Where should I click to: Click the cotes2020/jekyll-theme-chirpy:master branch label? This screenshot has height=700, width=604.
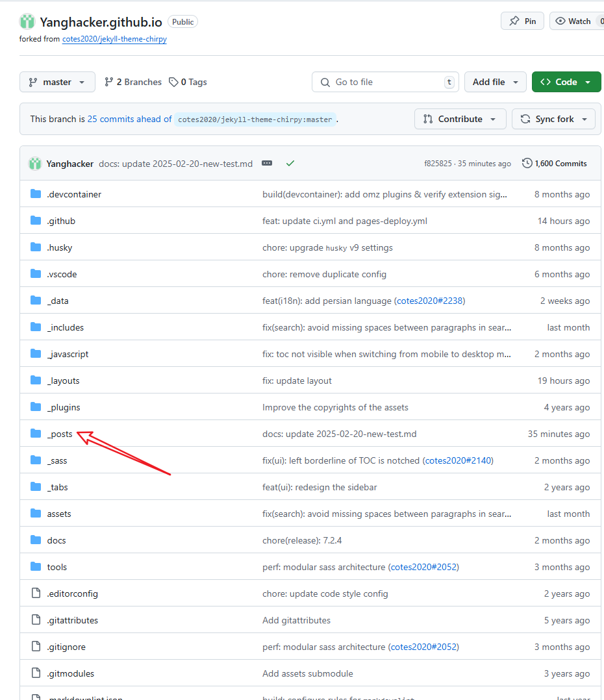pyautogui.click(x=255, y=119)
